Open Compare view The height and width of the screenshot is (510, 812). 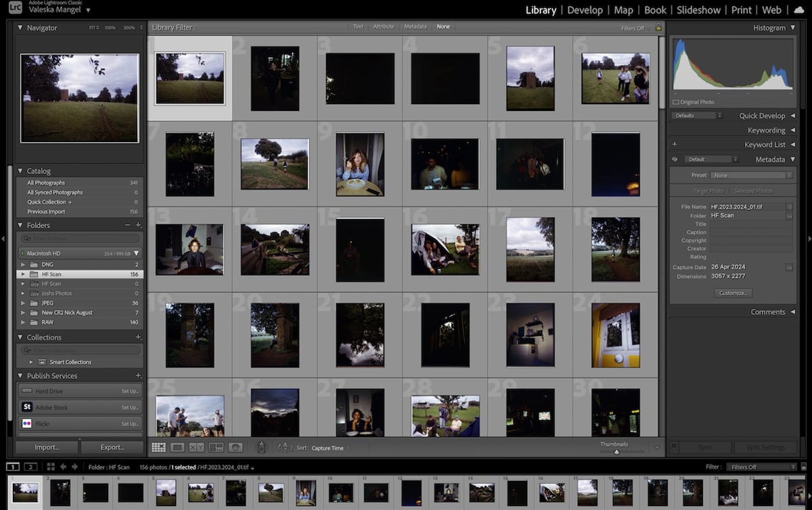pos(196,446)
